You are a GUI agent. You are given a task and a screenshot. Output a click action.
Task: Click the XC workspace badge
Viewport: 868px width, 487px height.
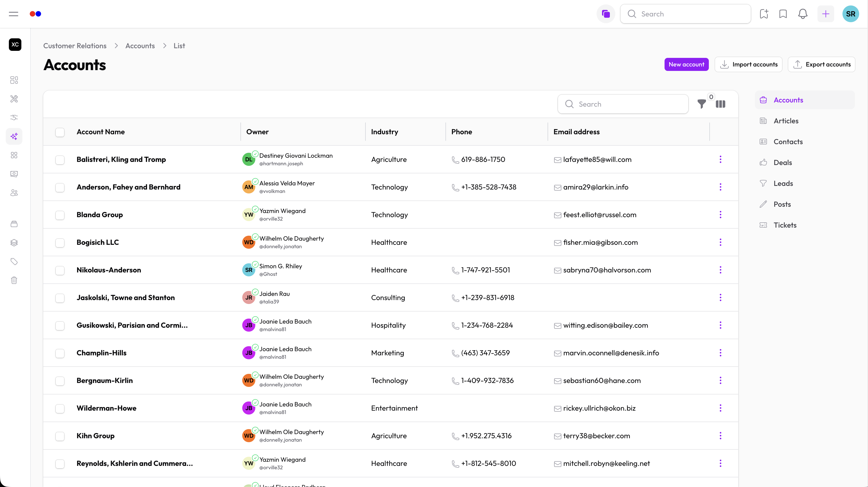pyautogui.click(x=15, y=45)
